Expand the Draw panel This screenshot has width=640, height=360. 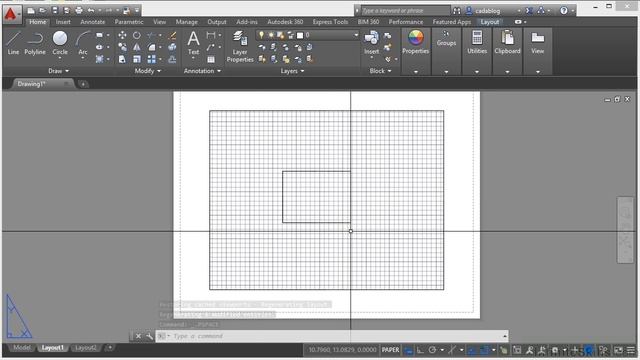[x=58, y=71]
